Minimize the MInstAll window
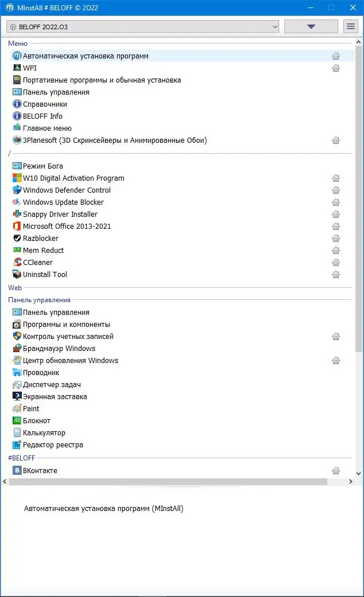The width and height of the screenshot is (364, 597). pyautogui.click(x=311, y=7)
